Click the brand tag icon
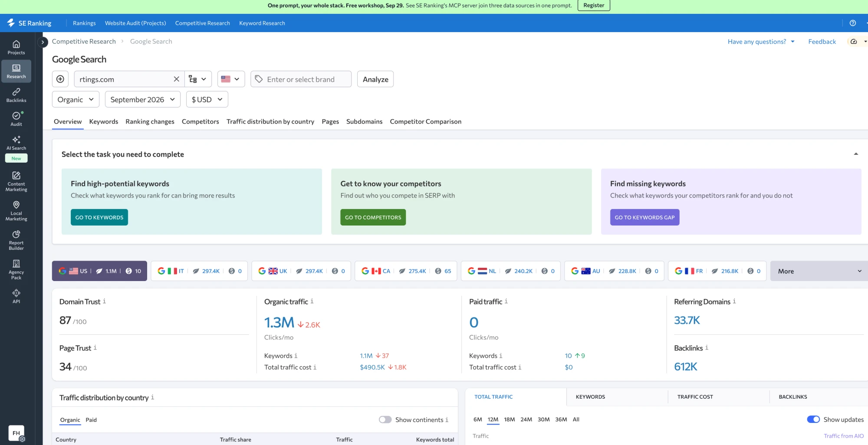 [x=259, y=79]
